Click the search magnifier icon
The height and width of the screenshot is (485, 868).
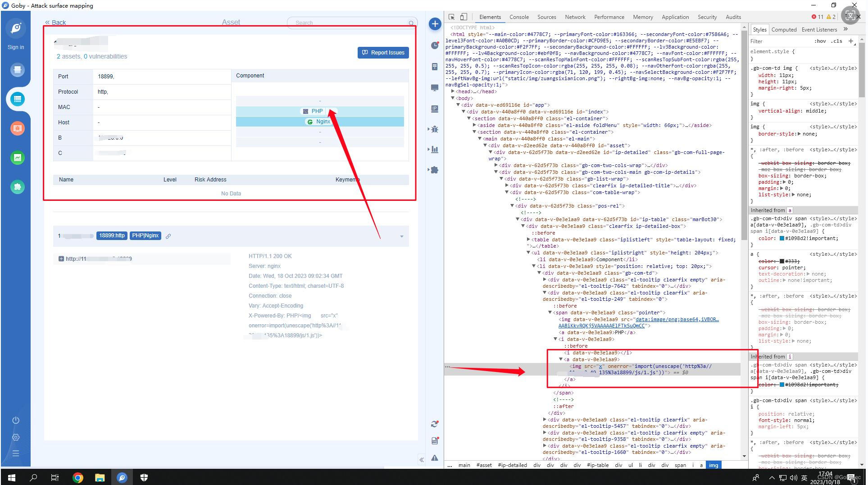tap(411, 23)
